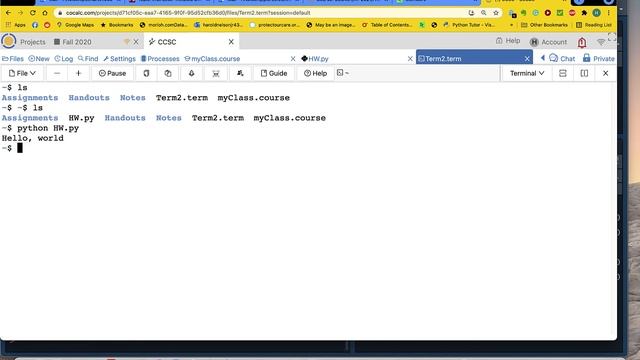Open the Chrome three-dot menu
Screen dimensions: 640x360
[609, 13]
